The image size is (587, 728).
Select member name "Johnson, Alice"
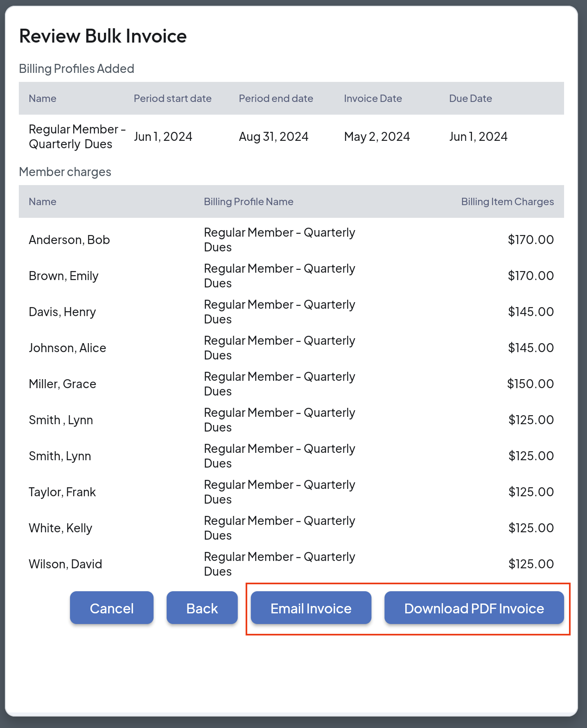coord(68,348)
